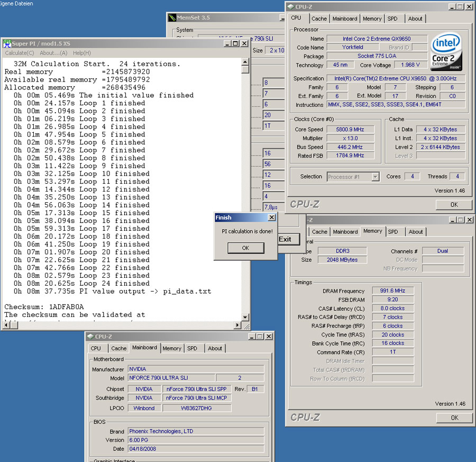Screen dimensions: 476x462
Task: Click Super PI horizontal scrollbar left arrow
Action: (x=6, y=325)
